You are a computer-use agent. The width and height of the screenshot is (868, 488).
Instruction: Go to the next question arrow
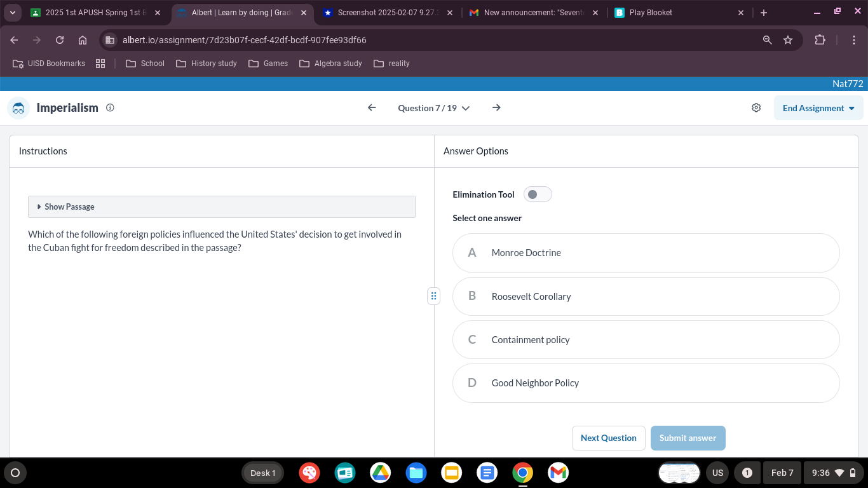click(496, 108)
